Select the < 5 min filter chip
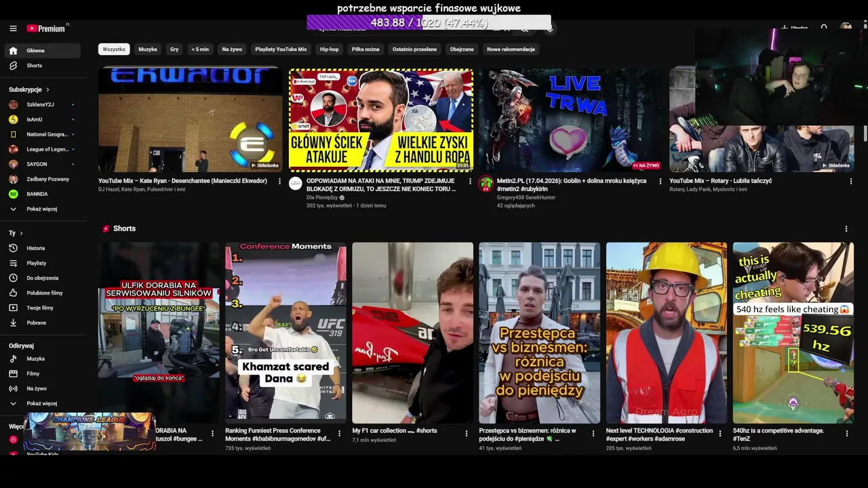The width and height of the screenshot is (868, 488). tap(200, 49)
